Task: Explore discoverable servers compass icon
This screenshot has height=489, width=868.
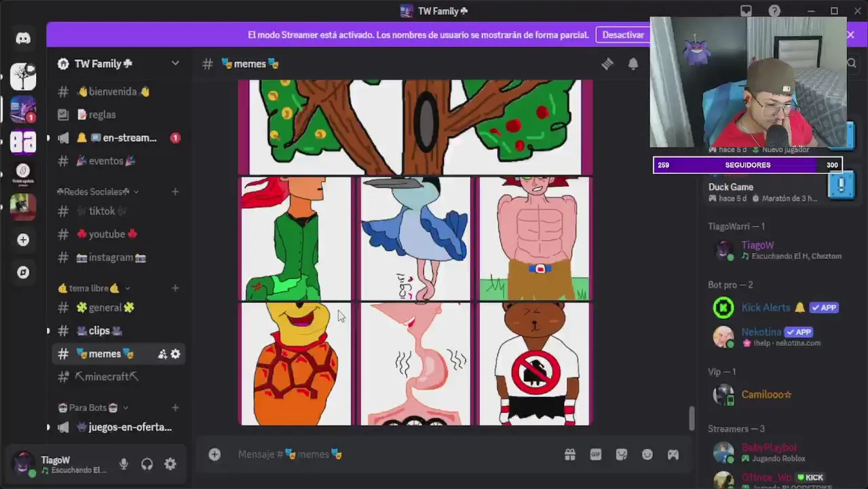Action: click(23, 272)
